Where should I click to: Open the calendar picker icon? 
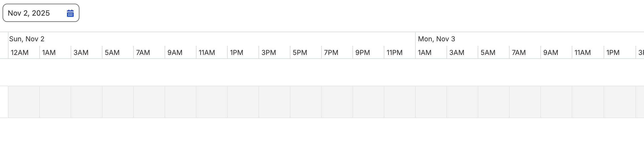(x=70, y=13)
